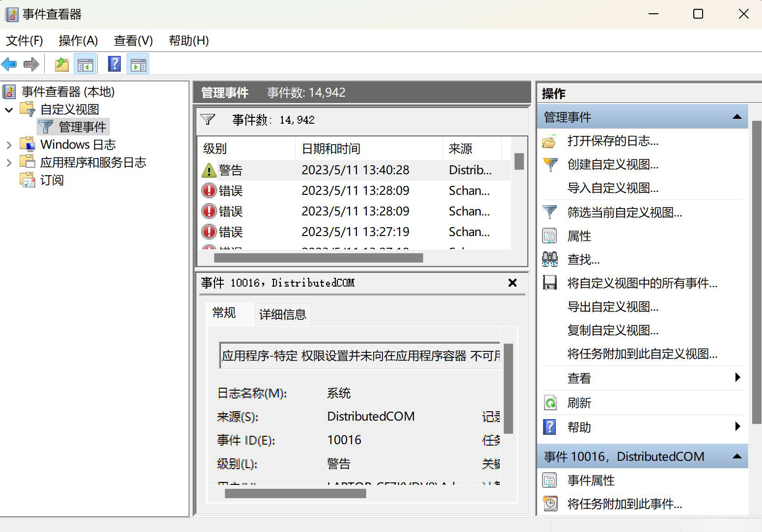Expand the Windows 日志 tree node
762x532 pixels.
(10, 144)
